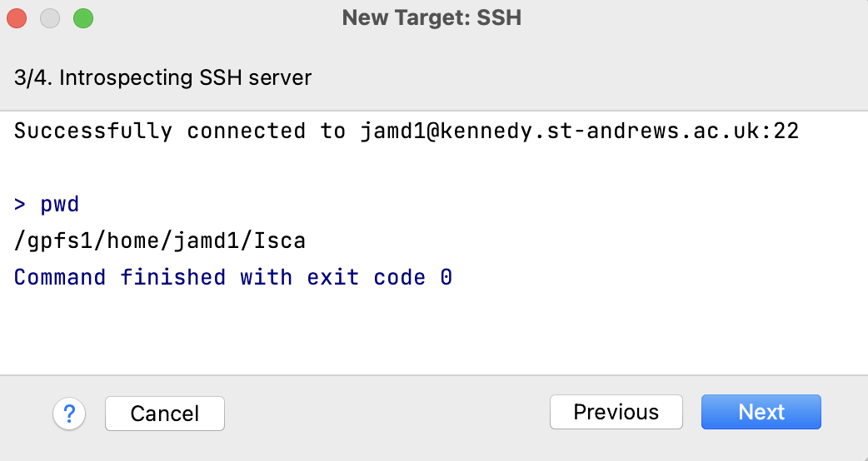868x461 pixels.
Task: Click the Isca folder name in path
Action: [280, 241]
